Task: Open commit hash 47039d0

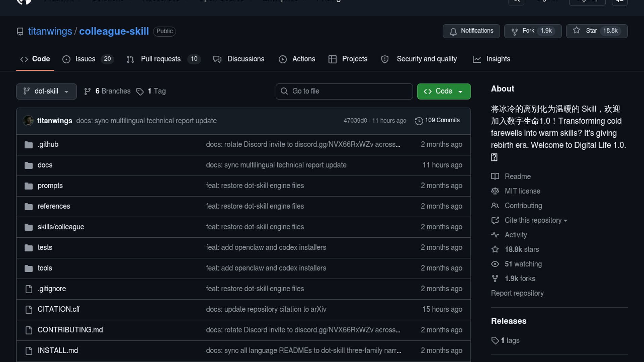Action: (355, 121)
